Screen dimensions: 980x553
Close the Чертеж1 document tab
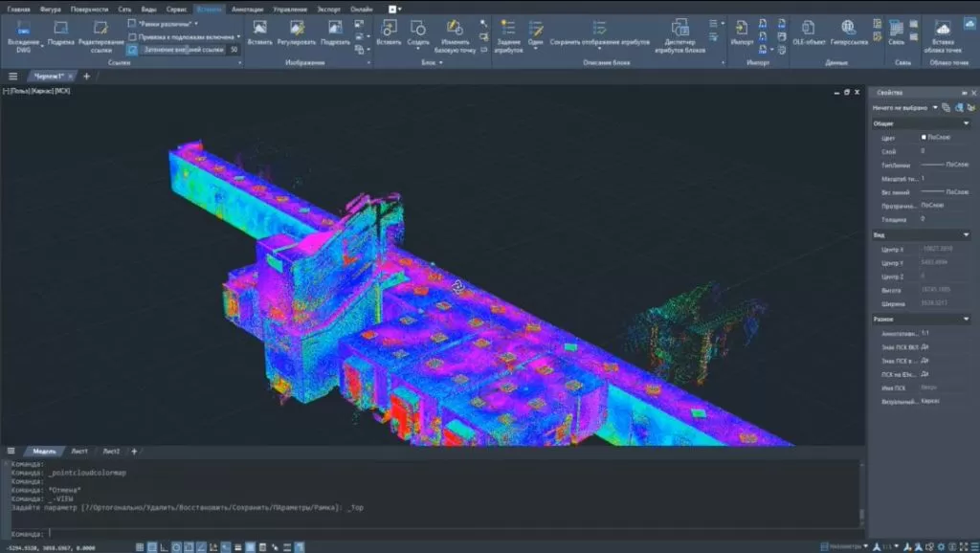click(x=70, y=77)
